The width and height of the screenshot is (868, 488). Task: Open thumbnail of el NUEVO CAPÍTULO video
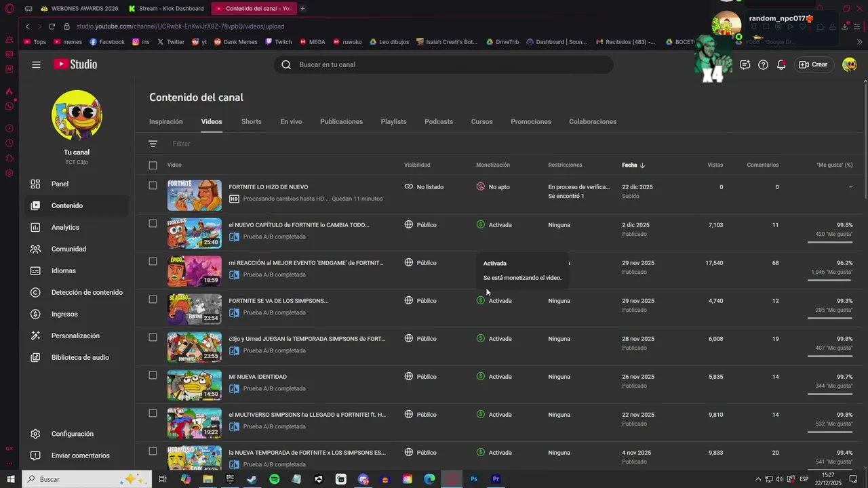(195, 232)
